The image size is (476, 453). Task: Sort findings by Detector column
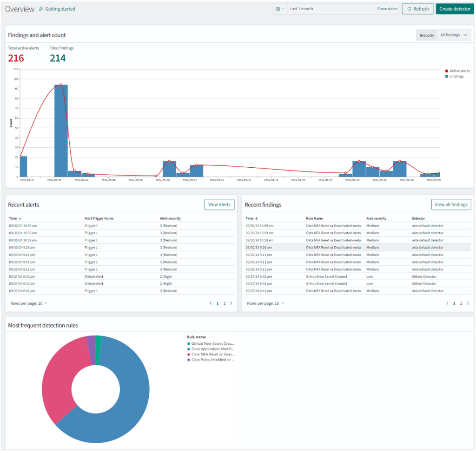click(x=418, y=218)
